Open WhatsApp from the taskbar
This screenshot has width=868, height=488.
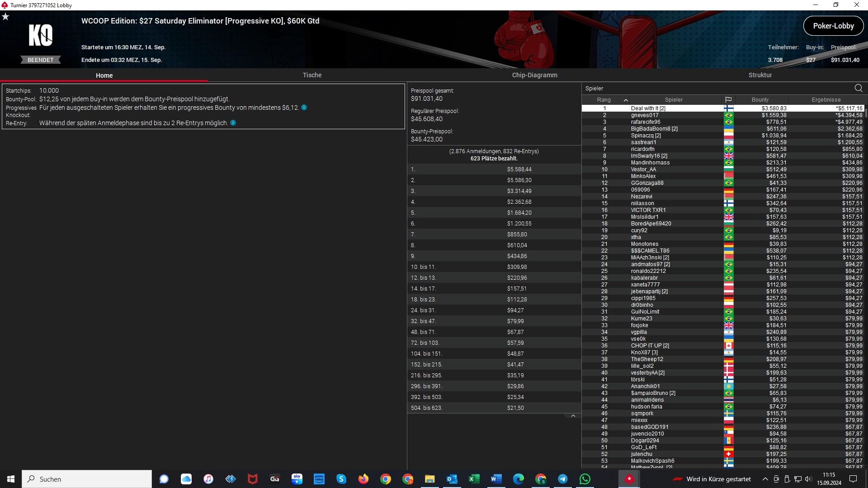585,479
